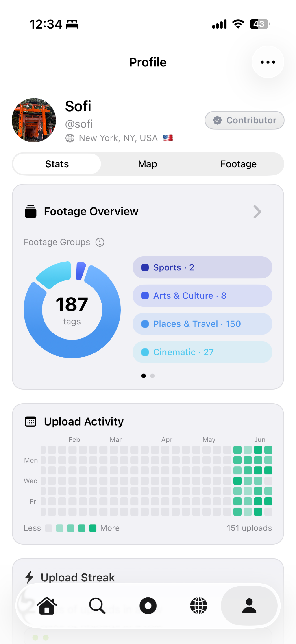Switch to the Map tab
This screenshot has height=644, width=296.
click(x=148, y=164)
